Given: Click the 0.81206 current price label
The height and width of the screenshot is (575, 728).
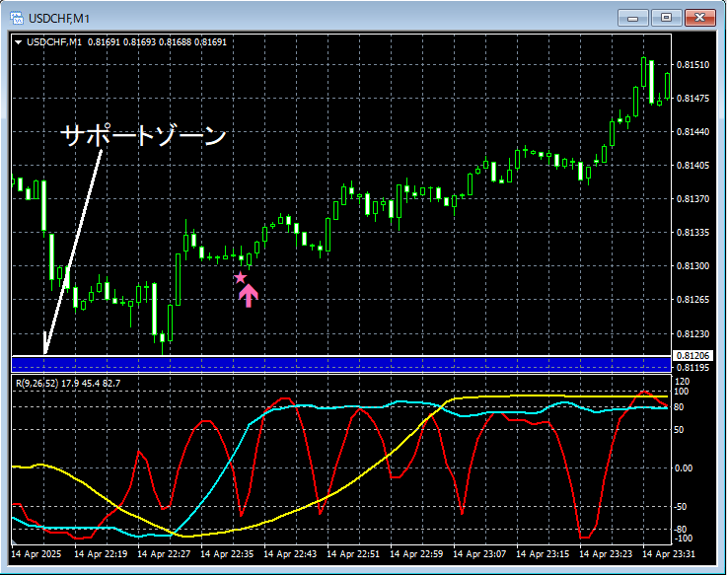Looking at the screenshot, I should [692, 355].
